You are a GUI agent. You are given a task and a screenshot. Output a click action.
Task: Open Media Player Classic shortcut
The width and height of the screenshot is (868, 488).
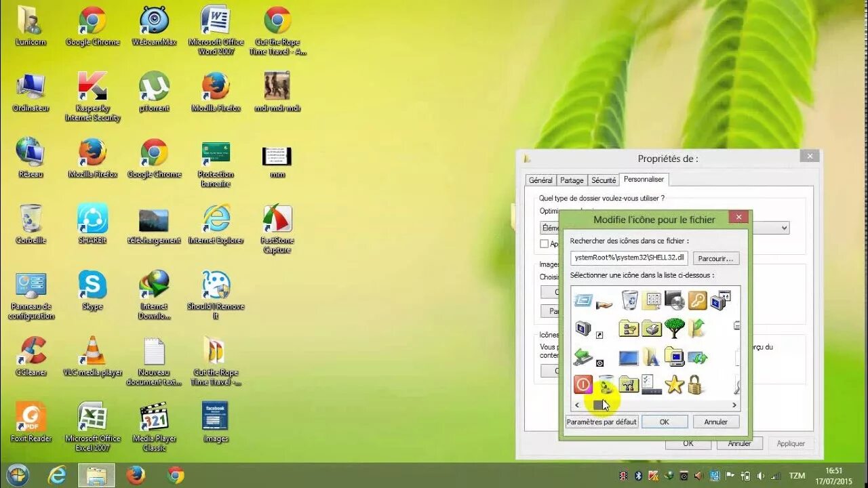(155, 428)
